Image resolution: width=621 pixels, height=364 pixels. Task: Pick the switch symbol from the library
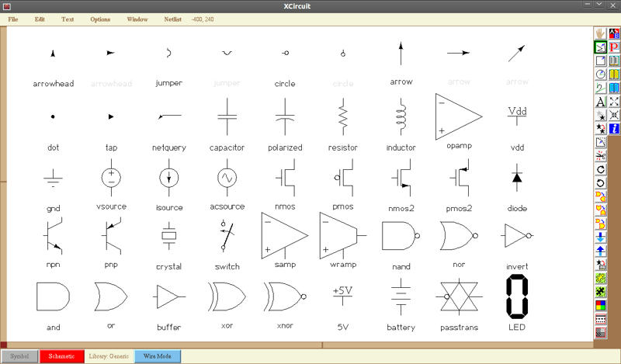227,236
